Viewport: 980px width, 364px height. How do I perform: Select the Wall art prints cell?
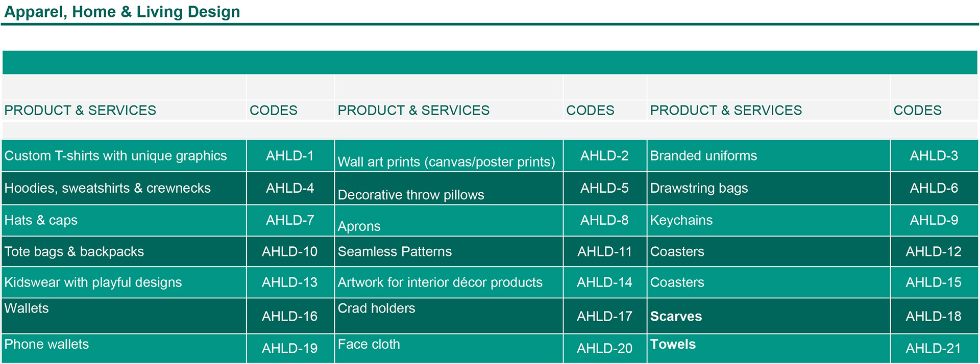(x=446, y=162)
